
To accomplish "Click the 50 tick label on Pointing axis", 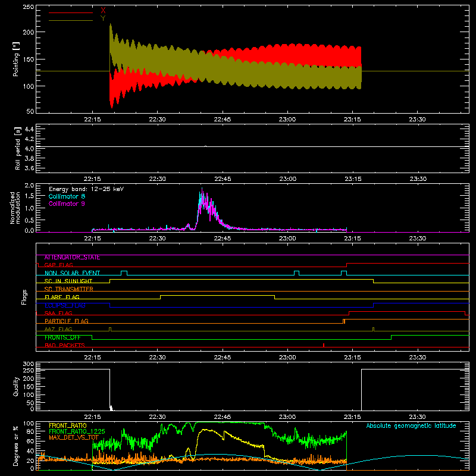I will click(x=30, y=111).
